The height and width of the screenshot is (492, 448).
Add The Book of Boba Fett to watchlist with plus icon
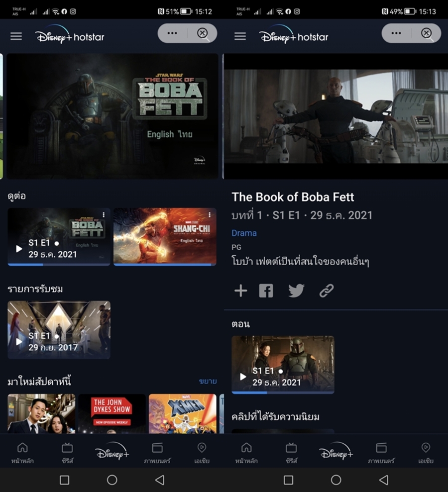[240, 291]
